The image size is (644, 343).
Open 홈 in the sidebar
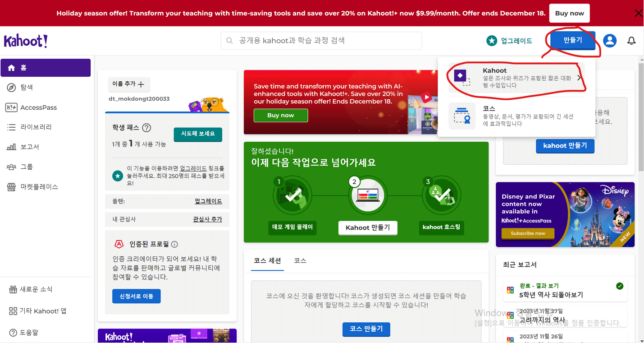pos(46,68)
